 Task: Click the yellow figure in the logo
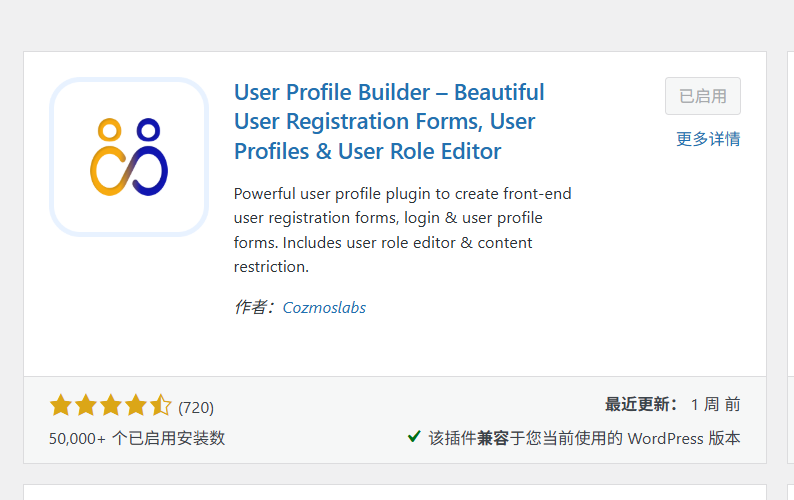pyautogui.click(x=108, y=157)
